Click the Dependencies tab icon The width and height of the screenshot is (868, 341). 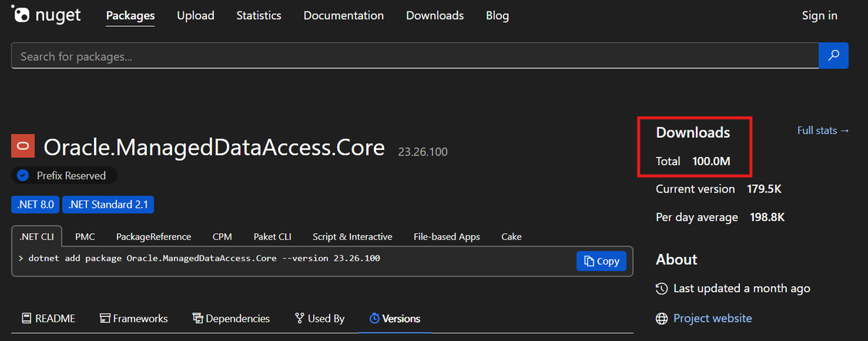(197, 319)
